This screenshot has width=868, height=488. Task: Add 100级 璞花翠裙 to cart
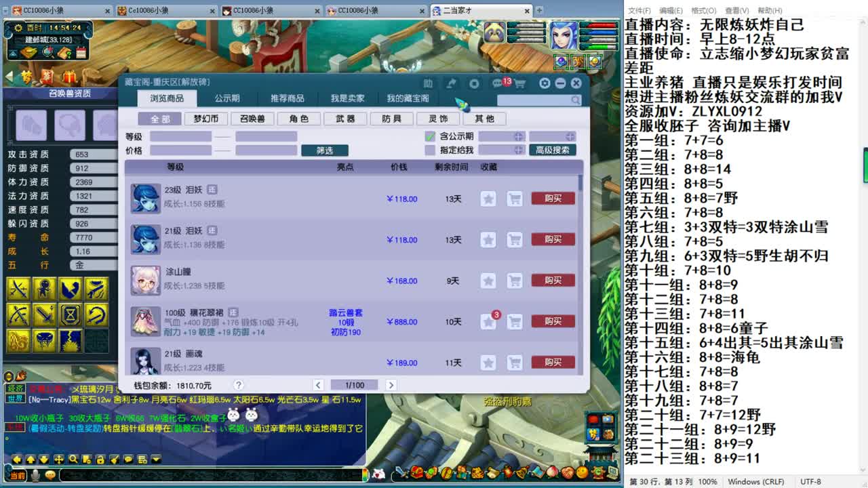(x=515, y=321)
